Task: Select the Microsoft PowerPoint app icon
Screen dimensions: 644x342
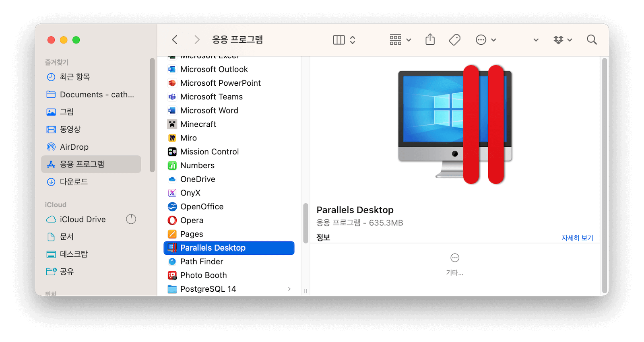Action: coord(172,83)
